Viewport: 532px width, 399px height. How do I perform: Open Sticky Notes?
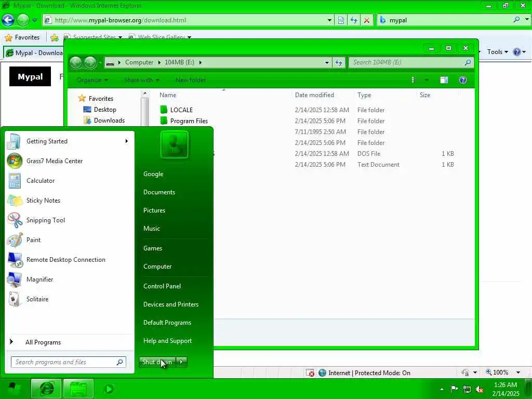tap(70, 200)
